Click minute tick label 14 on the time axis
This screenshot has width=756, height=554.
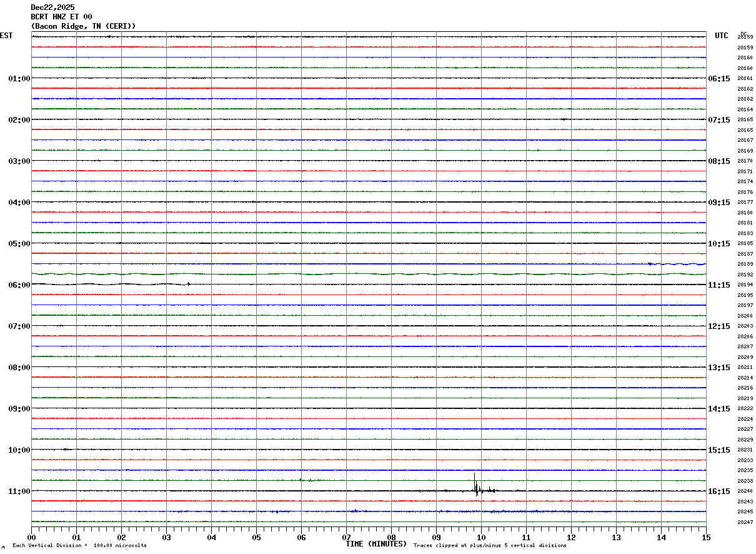coord(662,537)
